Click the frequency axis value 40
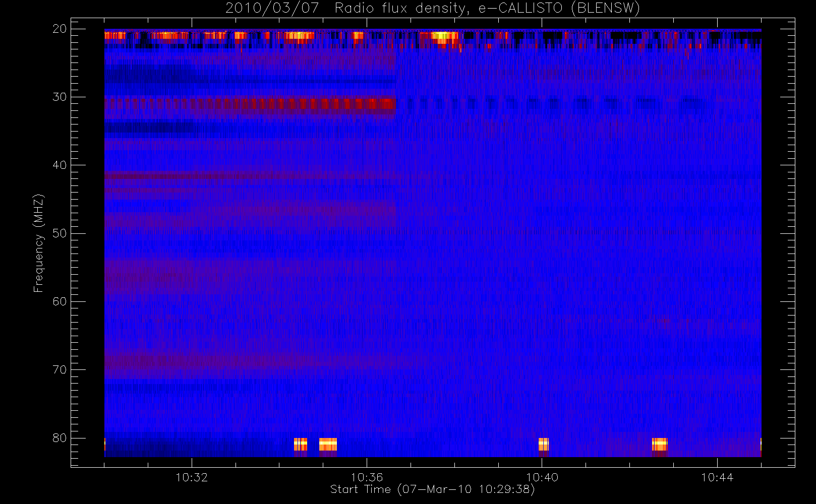The width and height of the screenshot is (816, 504). [x=60, y=165]
